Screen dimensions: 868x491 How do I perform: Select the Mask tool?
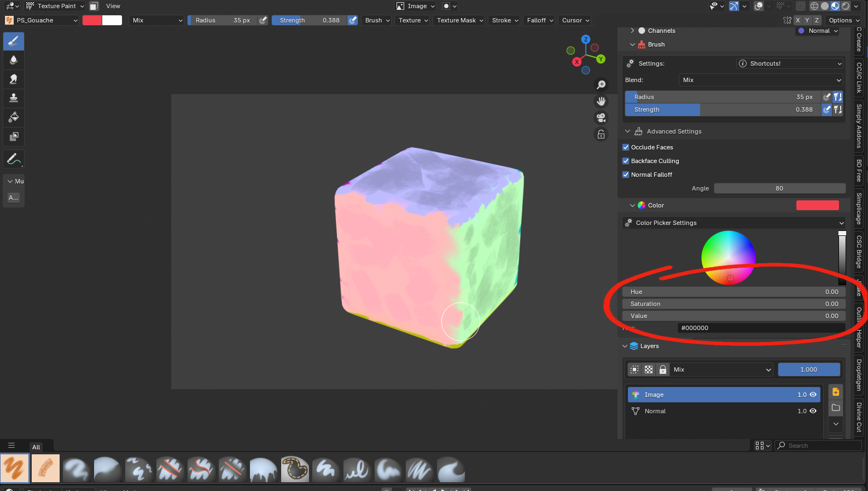pyautogui.click(x=14, y=136)
